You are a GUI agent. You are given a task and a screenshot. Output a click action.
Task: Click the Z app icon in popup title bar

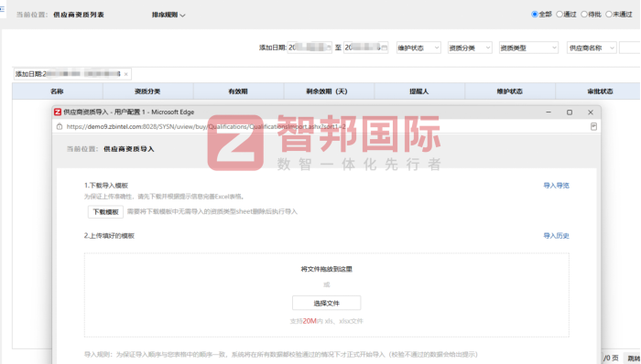(58, 112)
